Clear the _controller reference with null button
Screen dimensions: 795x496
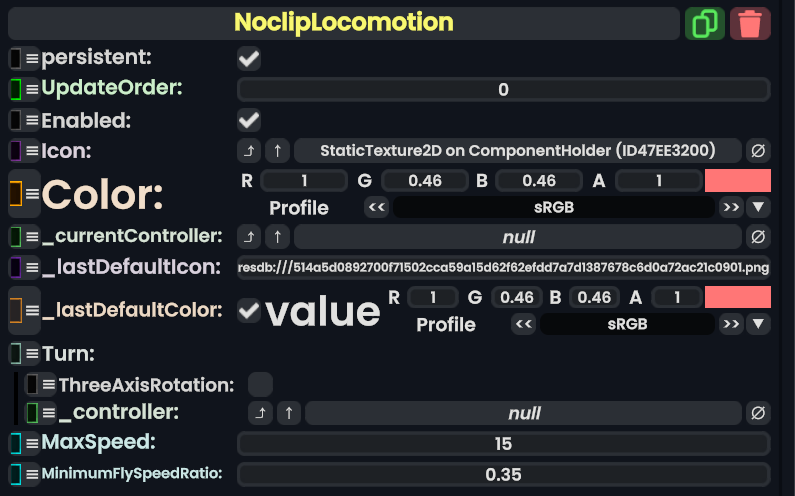tap(758, 413)
